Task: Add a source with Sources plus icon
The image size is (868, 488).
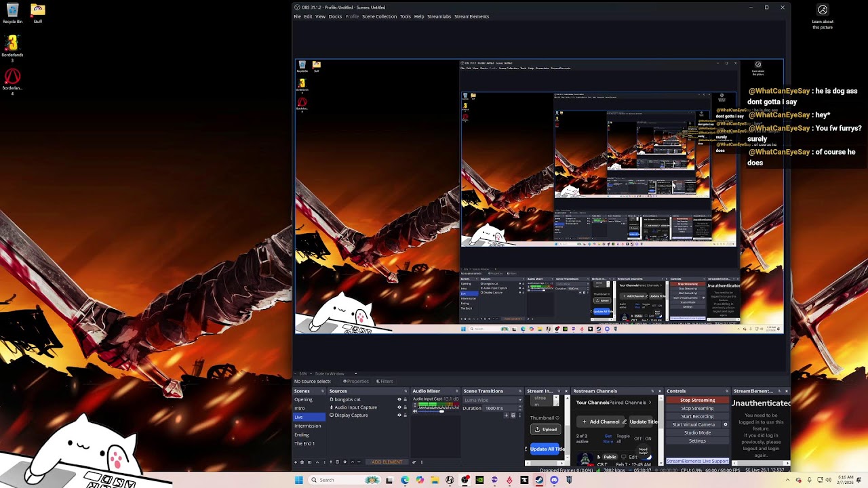Action: coord(331,462)
